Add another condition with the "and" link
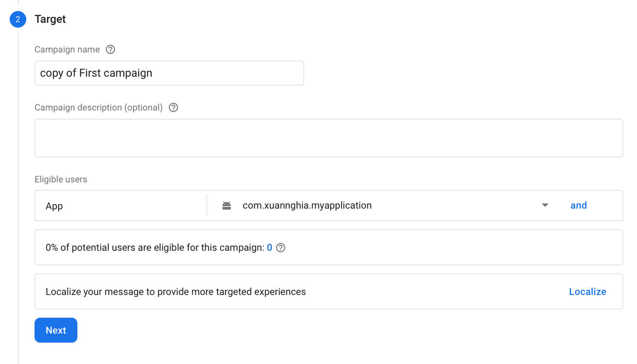Image resolution: width=637 pixels, height=364 pixels. click(578, 206)
